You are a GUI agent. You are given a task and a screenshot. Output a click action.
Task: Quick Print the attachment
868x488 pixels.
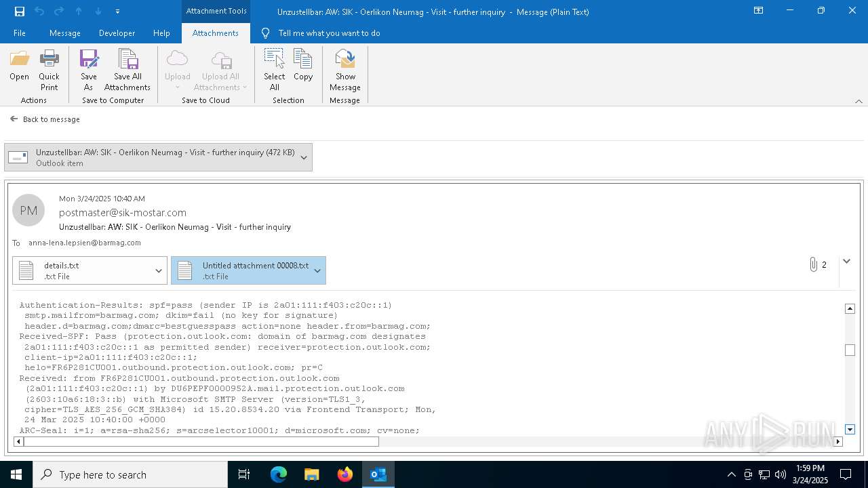(x=49, y=70)
